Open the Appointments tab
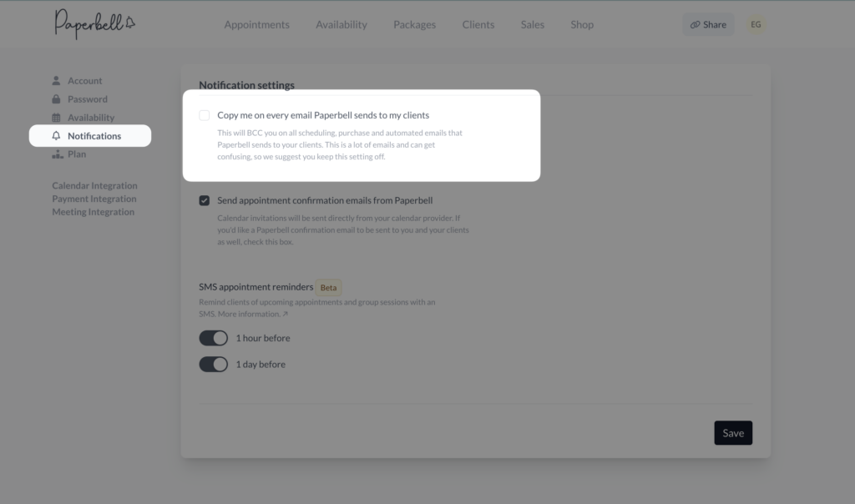 256,25
